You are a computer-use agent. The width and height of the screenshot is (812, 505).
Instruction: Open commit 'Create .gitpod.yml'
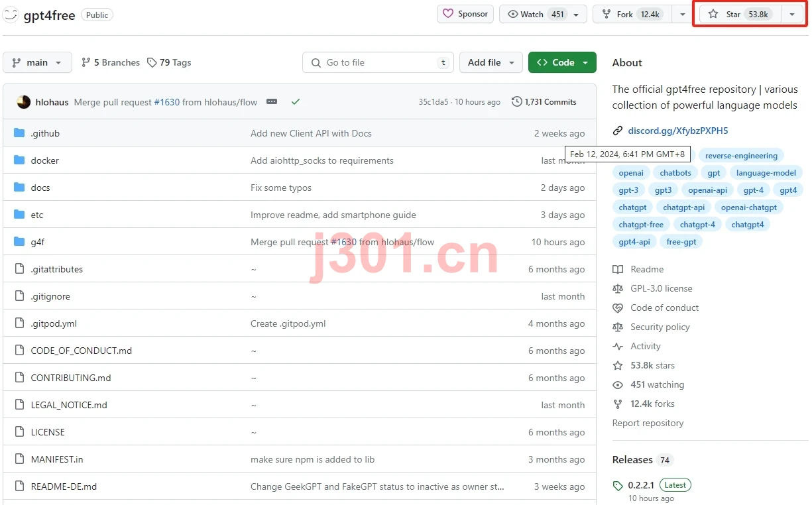pyautogui.click(x=288, y=323)
